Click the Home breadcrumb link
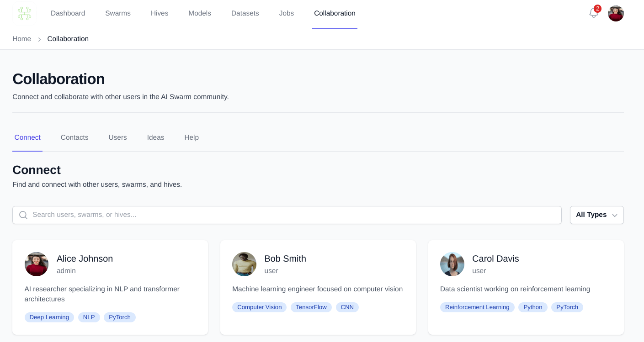The image size is (644, 342). tap(21, 39)
